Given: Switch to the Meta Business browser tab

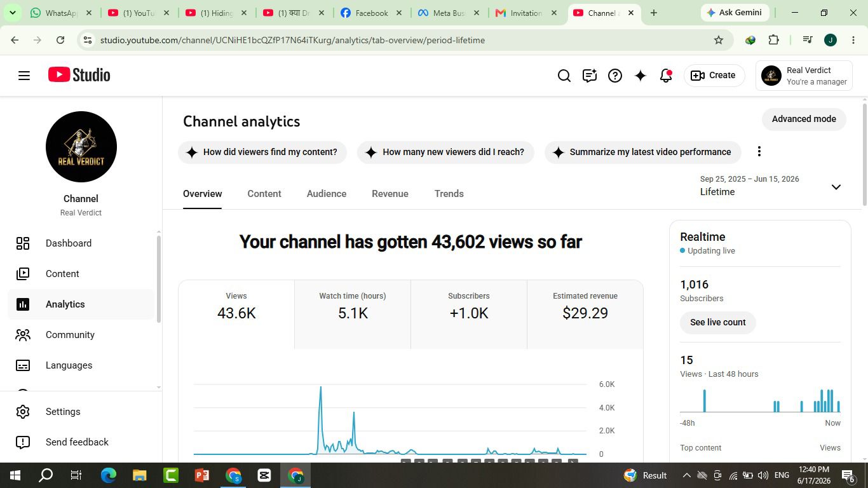Looking at the screenshot, I should (449, 13).
